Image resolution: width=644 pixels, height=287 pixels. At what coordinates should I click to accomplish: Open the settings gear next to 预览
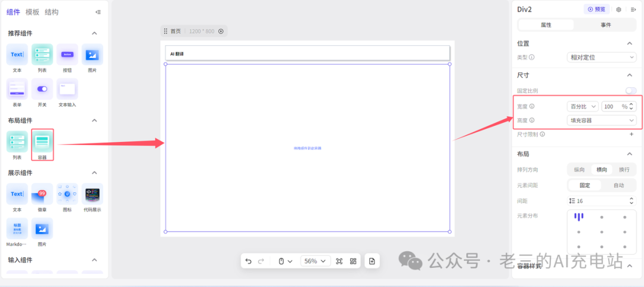pos(618,10)
